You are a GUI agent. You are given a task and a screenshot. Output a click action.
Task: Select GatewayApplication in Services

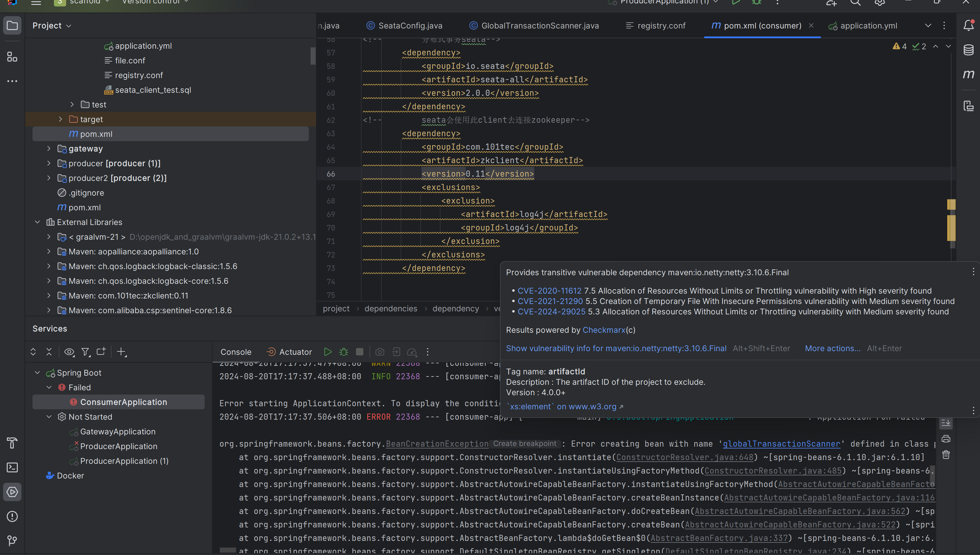pos(118,432)
